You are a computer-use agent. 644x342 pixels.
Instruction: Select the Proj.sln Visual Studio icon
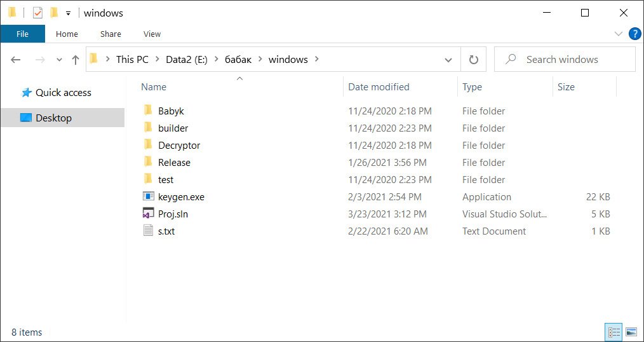(148, 214)
